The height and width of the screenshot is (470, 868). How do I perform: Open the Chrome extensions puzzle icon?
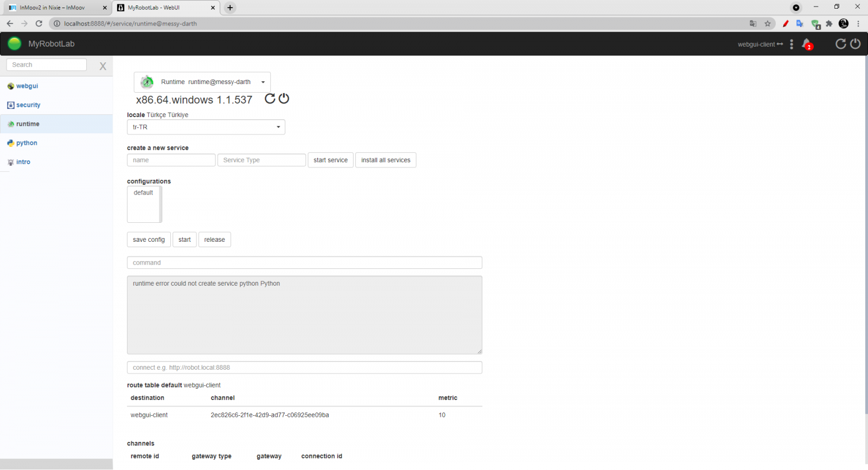coord(829,23)
